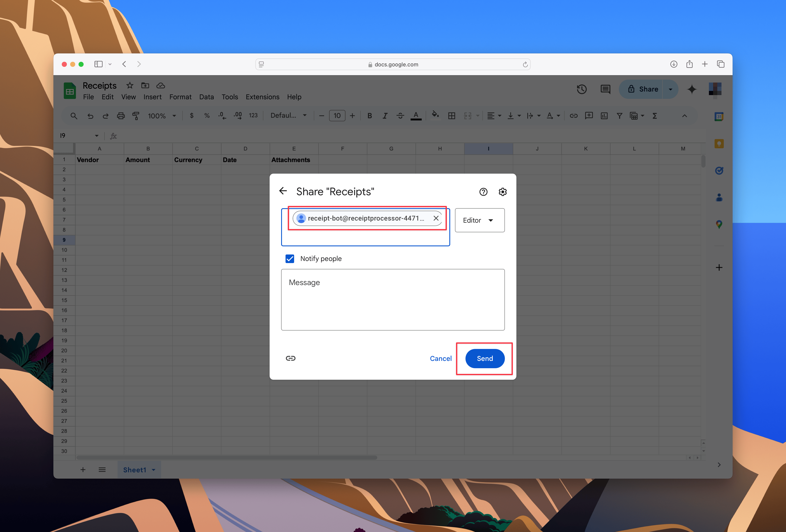Click the functions sigma icon
The image size is (786, 532).
pyautogui.click(x=655, y=116)
